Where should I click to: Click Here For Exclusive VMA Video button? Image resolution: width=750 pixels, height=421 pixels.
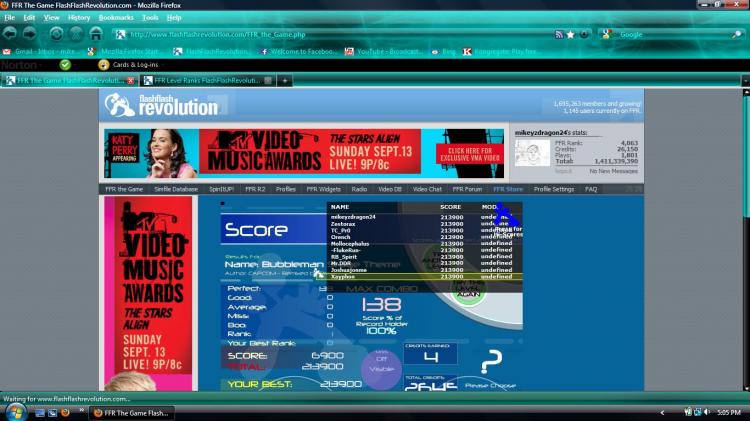point(470,155)
